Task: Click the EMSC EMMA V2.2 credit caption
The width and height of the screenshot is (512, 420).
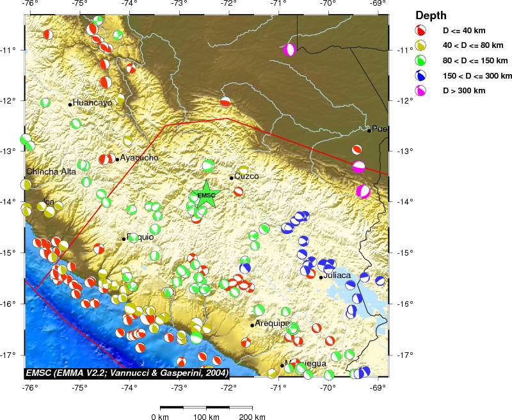Action: (126, 372)
